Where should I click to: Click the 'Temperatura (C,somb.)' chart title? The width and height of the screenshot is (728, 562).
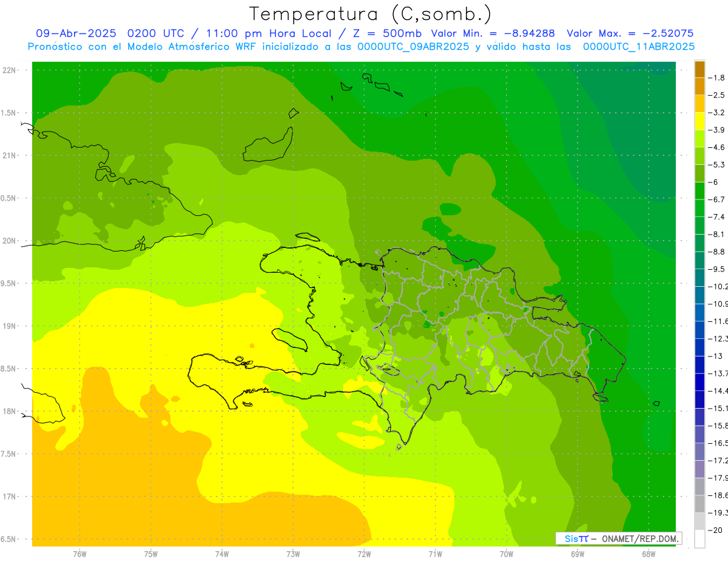tap(371, 14)
